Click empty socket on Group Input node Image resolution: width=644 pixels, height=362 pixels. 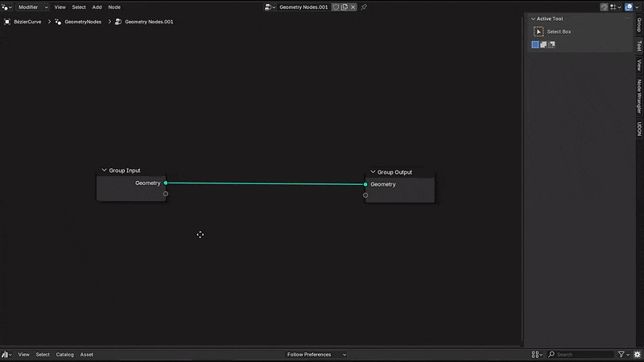166,194
